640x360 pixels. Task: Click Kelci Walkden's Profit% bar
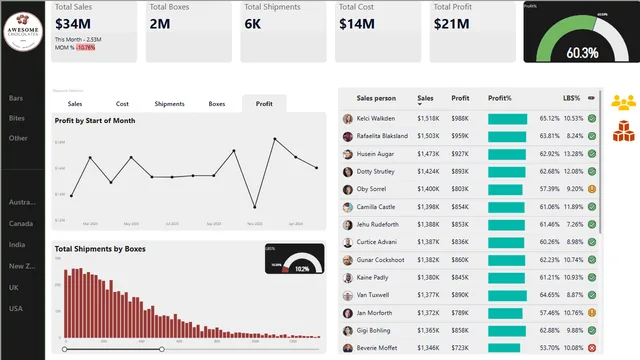[507, 119]
